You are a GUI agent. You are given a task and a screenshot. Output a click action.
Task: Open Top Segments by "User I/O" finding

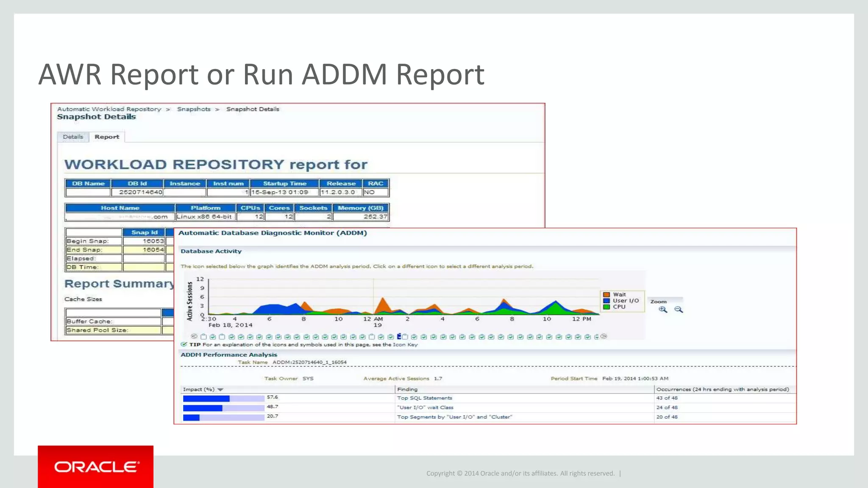[454, 417]
